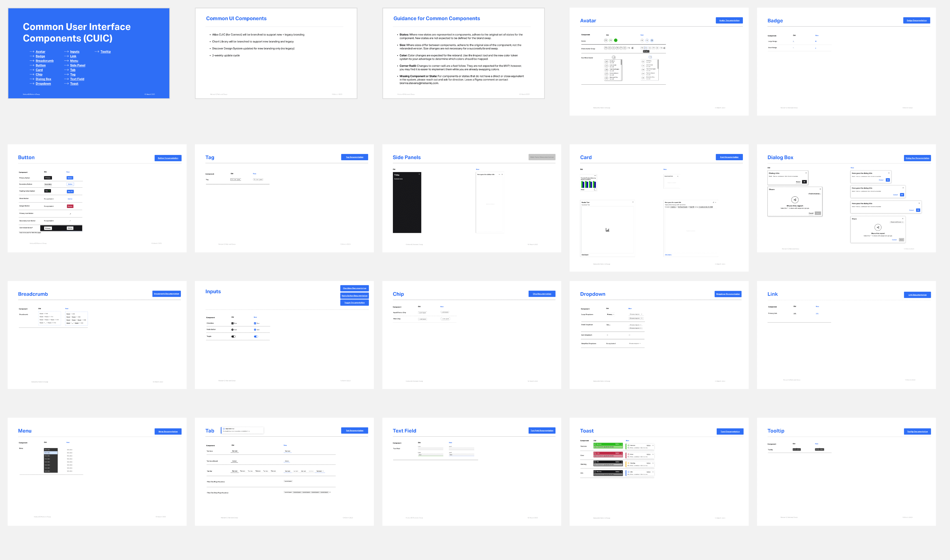The height and width of the screenshot is (560, 950).
Task: Click X icon on old Share dialog
Action: 820,189
